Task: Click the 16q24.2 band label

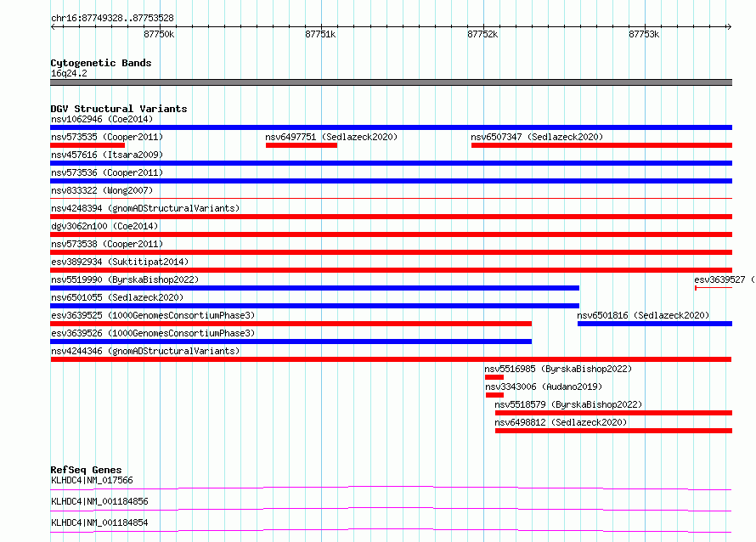Action: (x=69, y=73)
